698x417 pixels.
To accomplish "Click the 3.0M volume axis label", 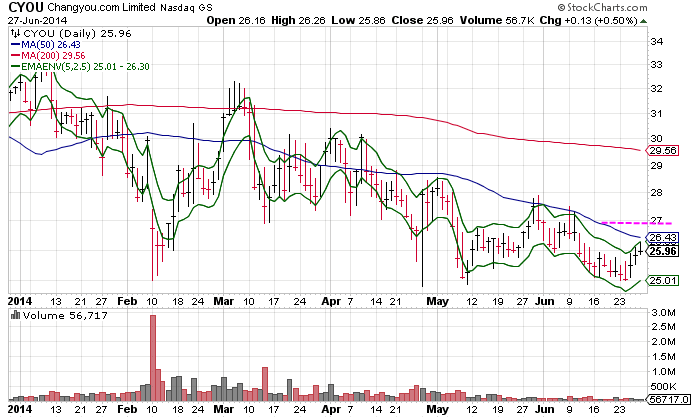I will click(663, 313).
